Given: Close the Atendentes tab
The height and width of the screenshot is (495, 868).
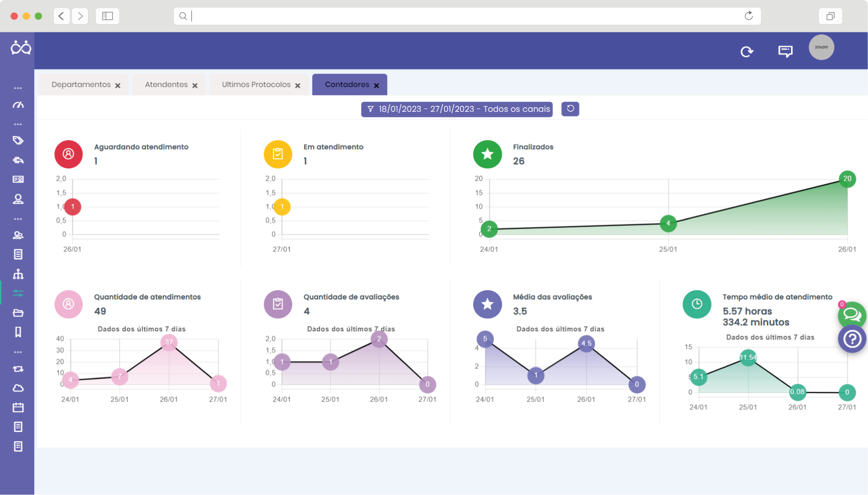Looking at the screenshot, I should [x=195, y=85].
